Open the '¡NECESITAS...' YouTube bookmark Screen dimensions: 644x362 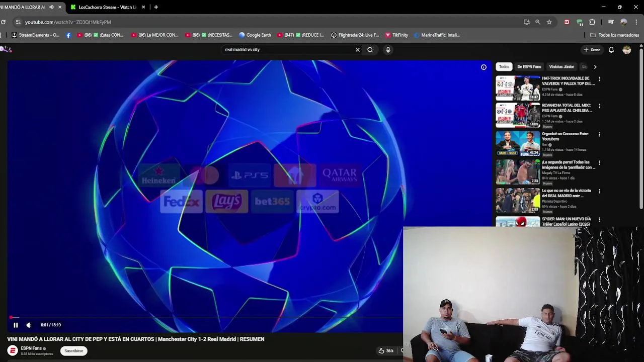coord(209,35)
